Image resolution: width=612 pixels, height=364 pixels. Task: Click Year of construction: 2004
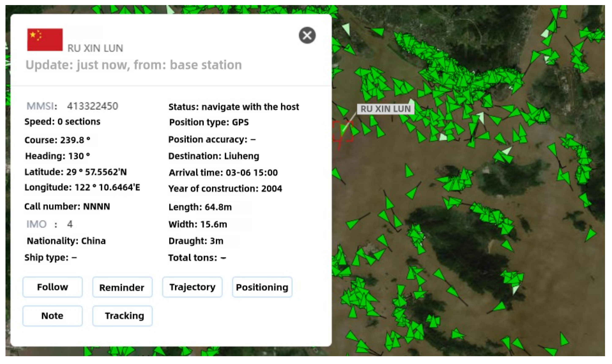[225, 189]
